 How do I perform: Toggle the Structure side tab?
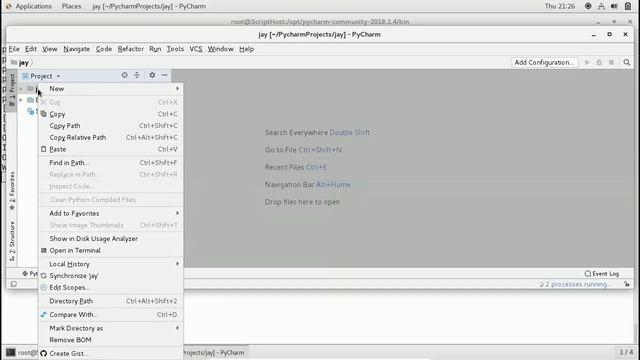pos(12,241)
